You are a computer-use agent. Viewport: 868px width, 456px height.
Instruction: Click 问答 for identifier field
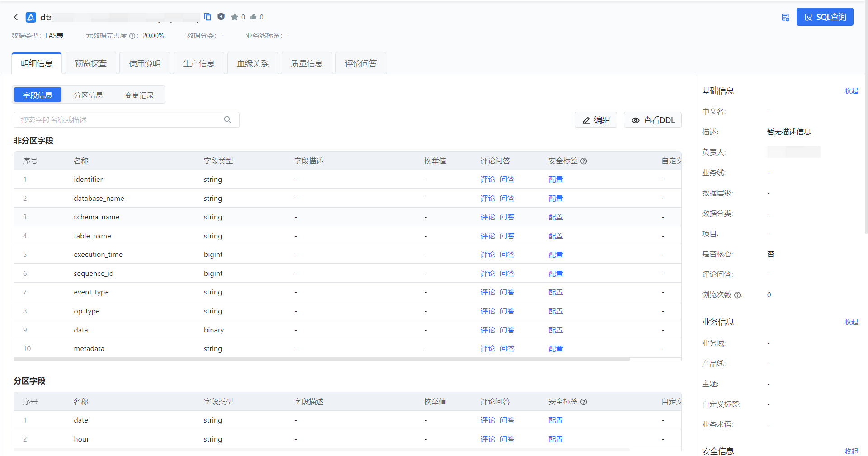(507, 180)
